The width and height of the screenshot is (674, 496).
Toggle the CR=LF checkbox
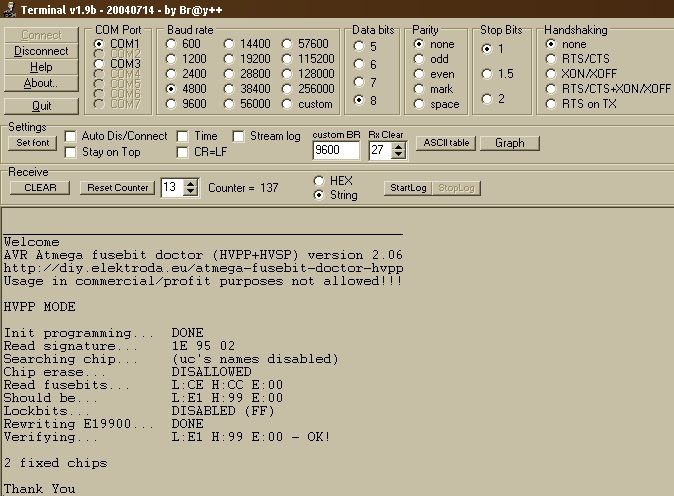[x=183, y=152]
